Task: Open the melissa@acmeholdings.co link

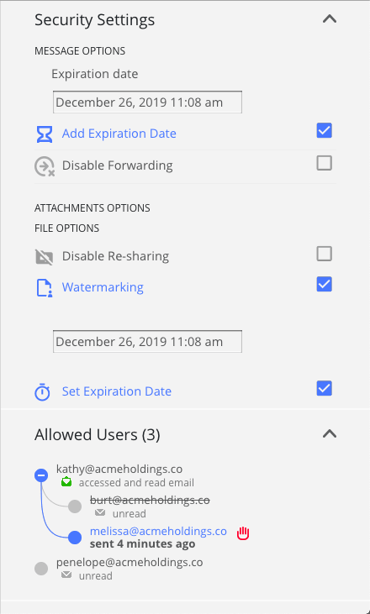Action: point(158,531)
